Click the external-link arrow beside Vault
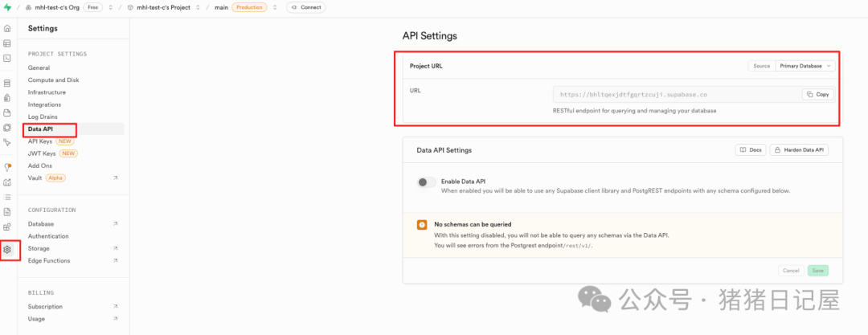868x335 pixels. coord(115,178)
